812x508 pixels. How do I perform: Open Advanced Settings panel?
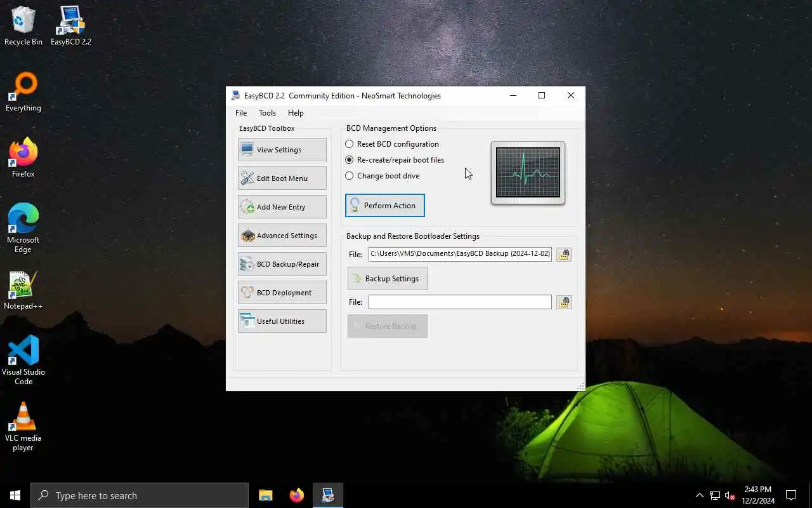click(x=282, y=236)
